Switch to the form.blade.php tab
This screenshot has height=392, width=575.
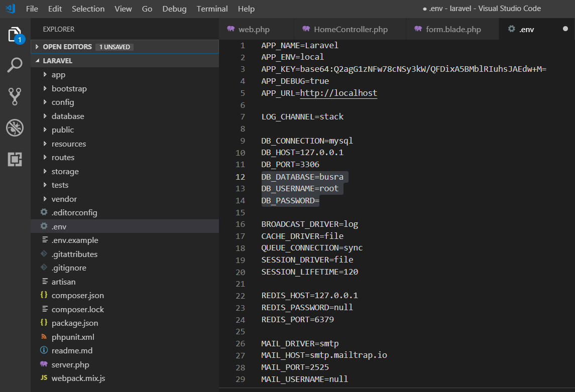click(453, 30)
